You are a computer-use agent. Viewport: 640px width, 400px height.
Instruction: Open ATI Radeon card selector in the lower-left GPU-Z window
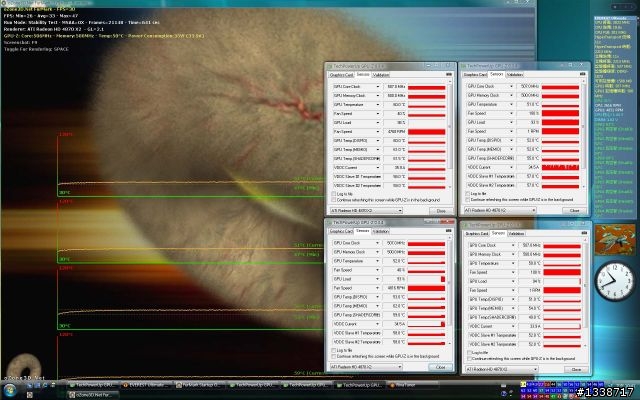coord(366,367)
